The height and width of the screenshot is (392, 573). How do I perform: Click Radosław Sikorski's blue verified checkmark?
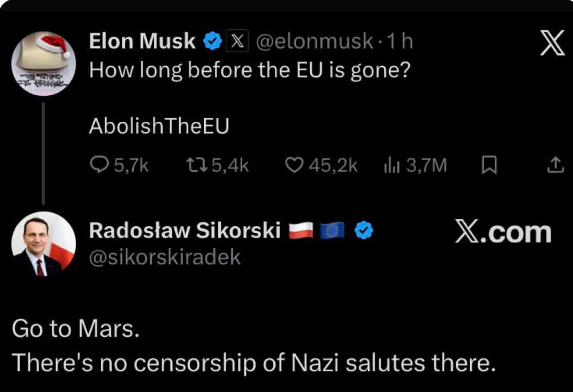(x=364, y=232)
